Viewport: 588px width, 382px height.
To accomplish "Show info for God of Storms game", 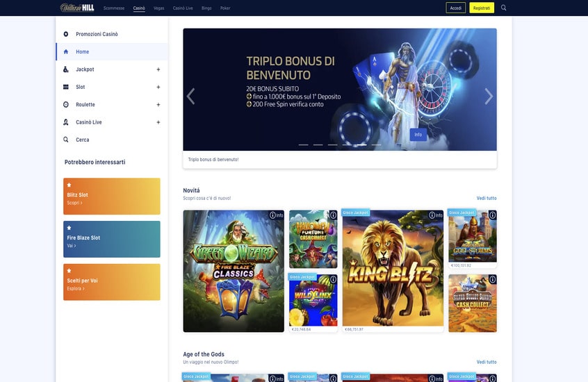I will click(492, 215).
